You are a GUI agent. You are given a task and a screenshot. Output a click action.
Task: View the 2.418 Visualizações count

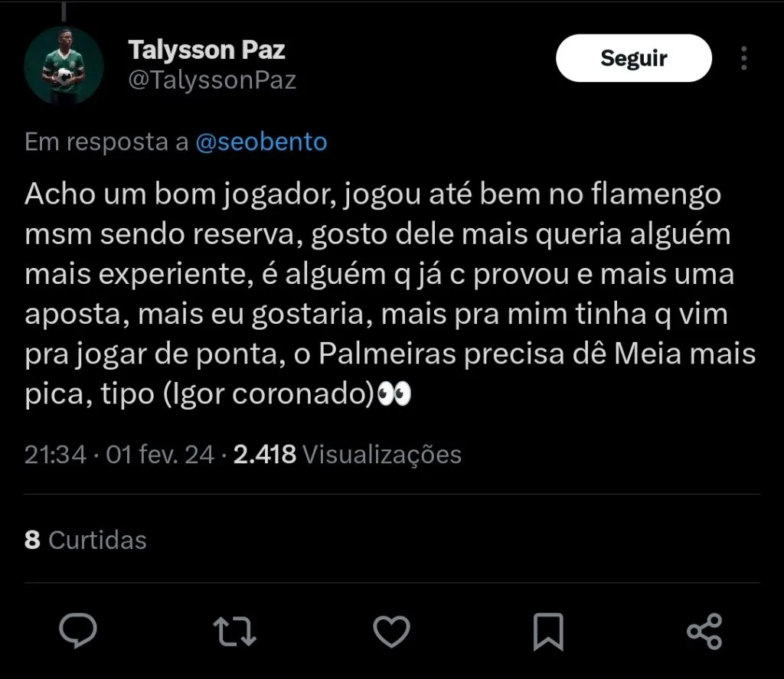pos(348,455)
